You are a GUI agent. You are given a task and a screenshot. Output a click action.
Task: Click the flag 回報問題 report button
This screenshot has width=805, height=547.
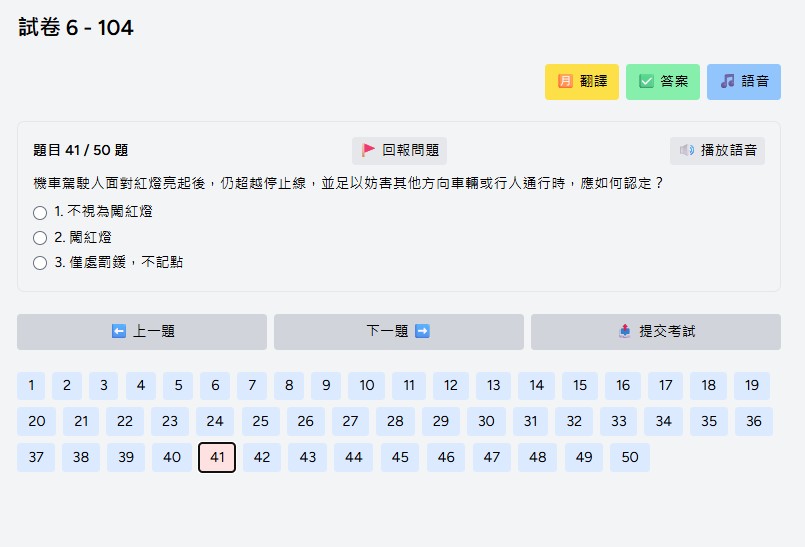399,150
